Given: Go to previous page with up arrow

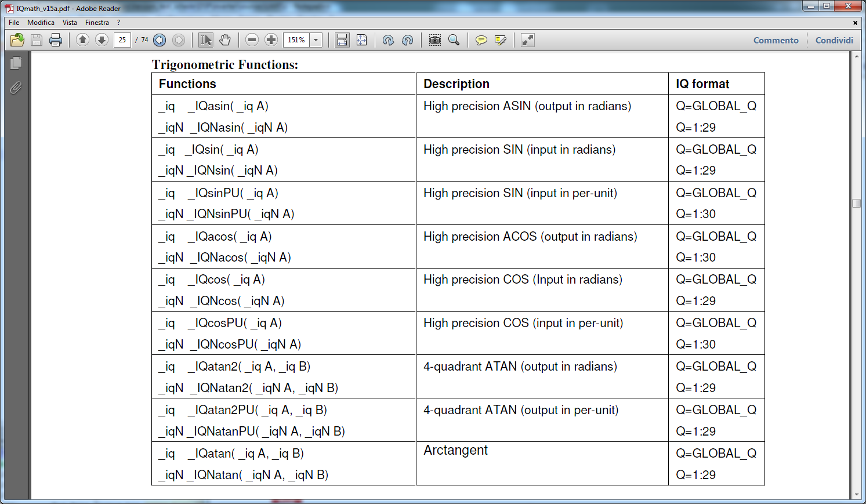Looking at the screenshot, I should (82, 40).
